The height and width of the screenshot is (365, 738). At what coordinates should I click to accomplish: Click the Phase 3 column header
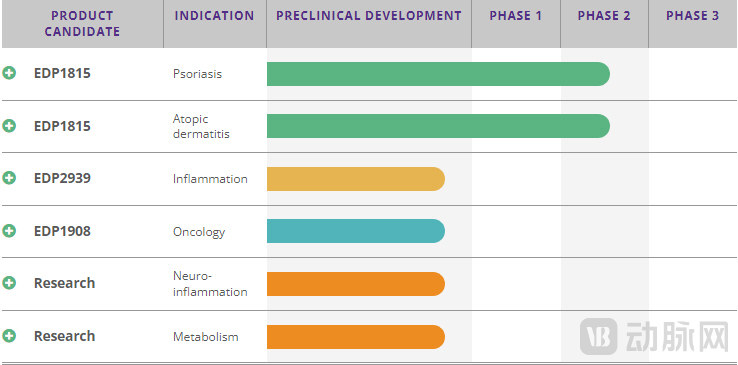point(692,16)
